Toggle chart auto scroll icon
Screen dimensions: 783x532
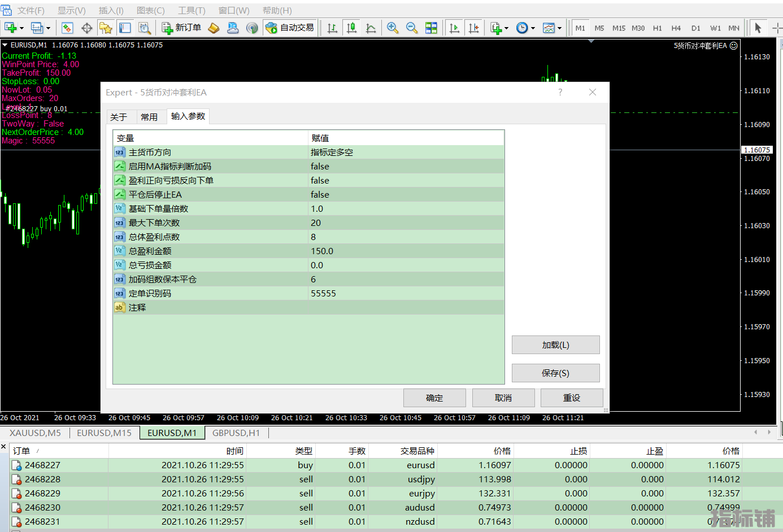pos(454,28)
